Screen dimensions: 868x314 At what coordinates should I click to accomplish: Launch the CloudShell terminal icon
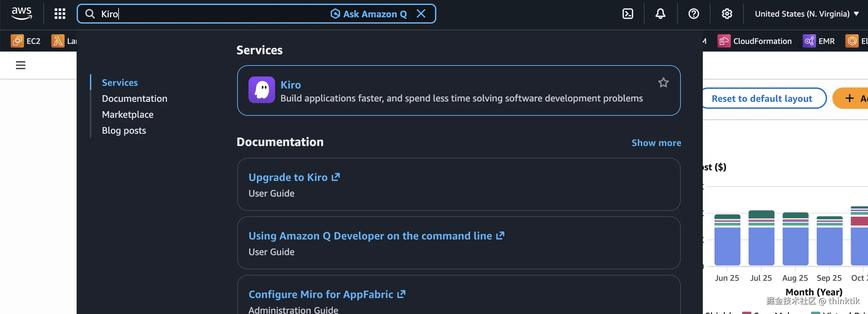click(628, 14)
